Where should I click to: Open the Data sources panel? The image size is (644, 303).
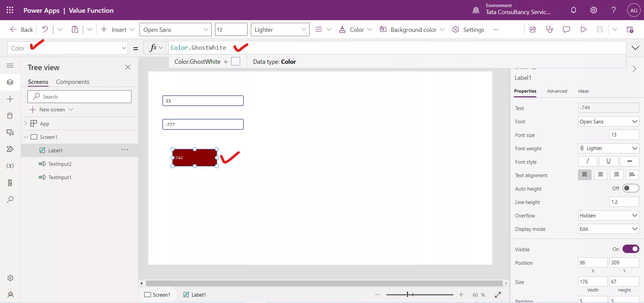pyautogui.click(x=10, y=116)
